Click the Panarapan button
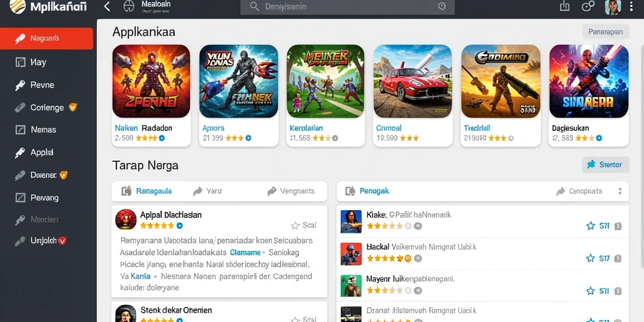The image size is (644, 322). 606,31
